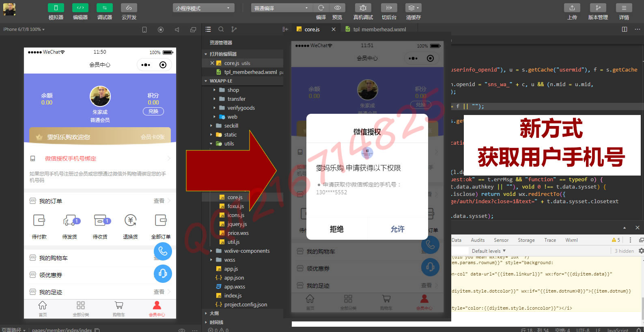Toggle the 编辑器 editor panel button
Image resolution: width=644 pixels, height=332 pixels.
pyautogui.click(x=80, y=8)
